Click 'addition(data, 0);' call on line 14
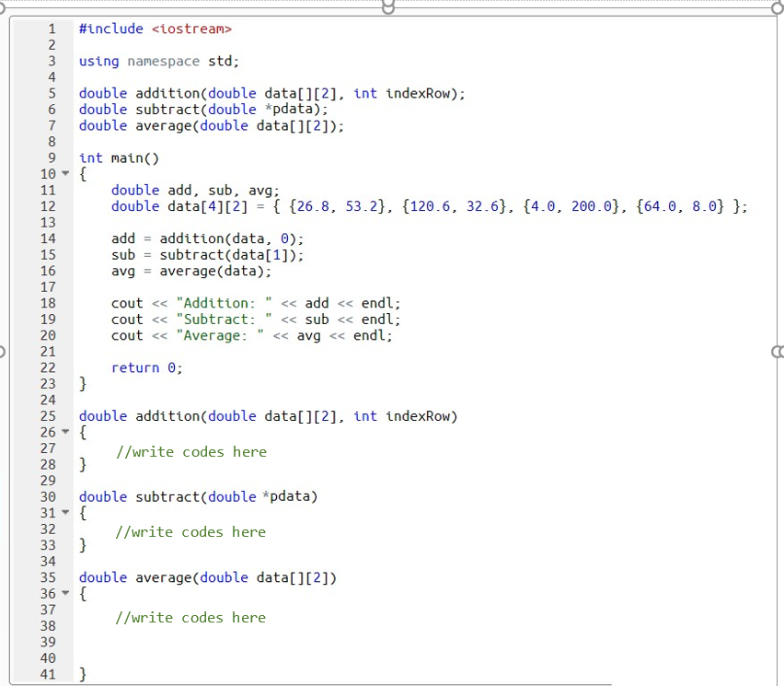This screenshot has width=784, height=686. (232, 238)
